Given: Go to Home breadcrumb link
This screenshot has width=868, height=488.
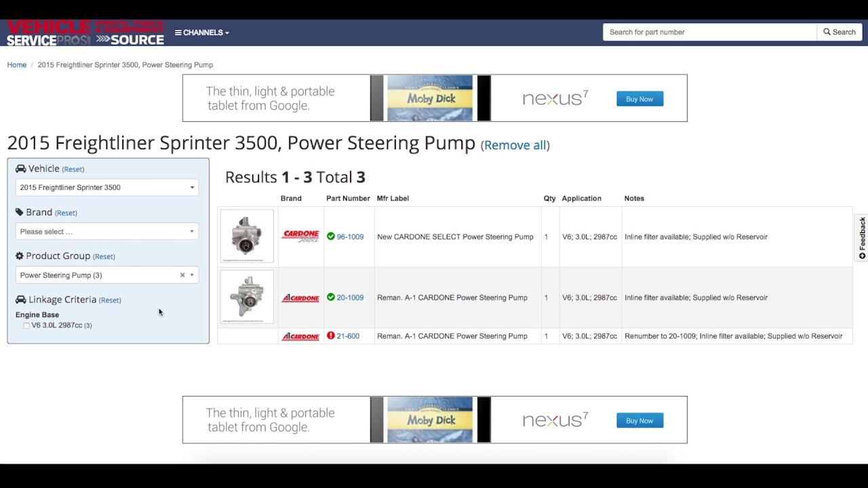Looking at the screenshot, I should [17, 65].
